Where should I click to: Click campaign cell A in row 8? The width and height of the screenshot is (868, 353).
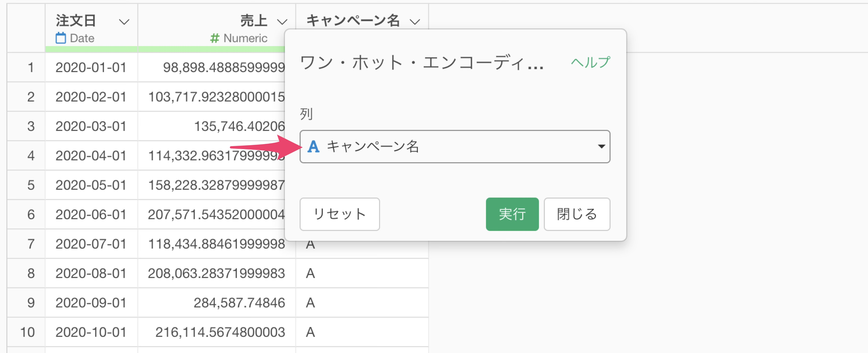click(310, 273)
